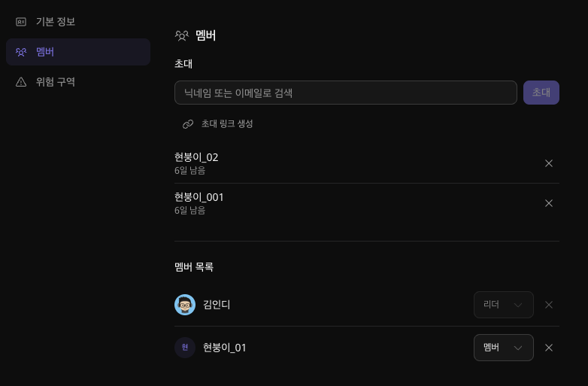
Task: Click 초대 링크 생성 link
Action: pyautogui.click(x=227, y=123)
